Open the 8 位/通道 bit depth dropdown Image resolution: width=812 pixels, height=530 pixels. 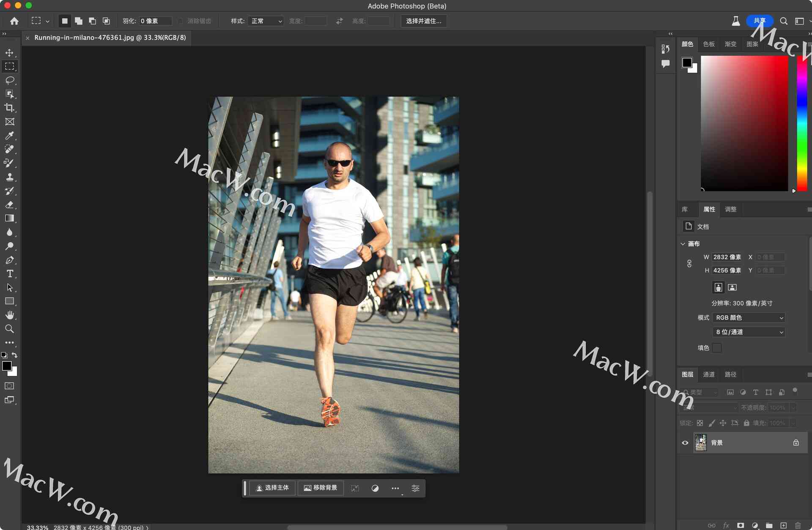tap(749, 332)
